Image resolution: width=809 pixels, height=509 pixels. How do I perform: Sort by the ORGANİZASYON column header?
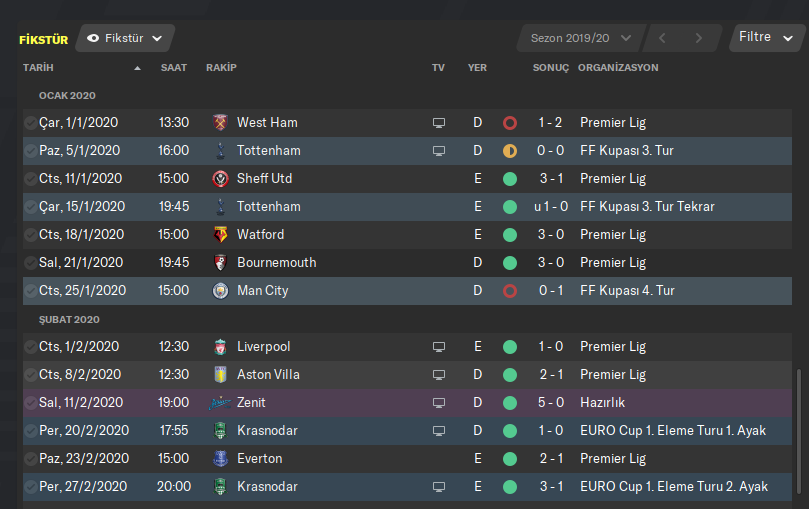pos(618,68)
